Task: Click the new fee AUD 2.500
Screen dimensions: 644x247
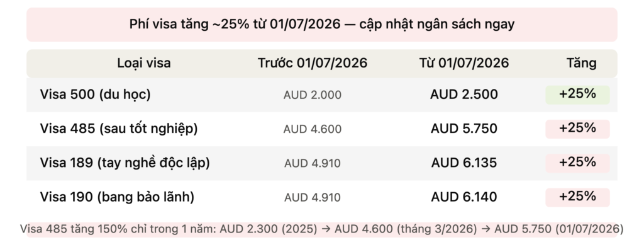Action: pos(464,95)
